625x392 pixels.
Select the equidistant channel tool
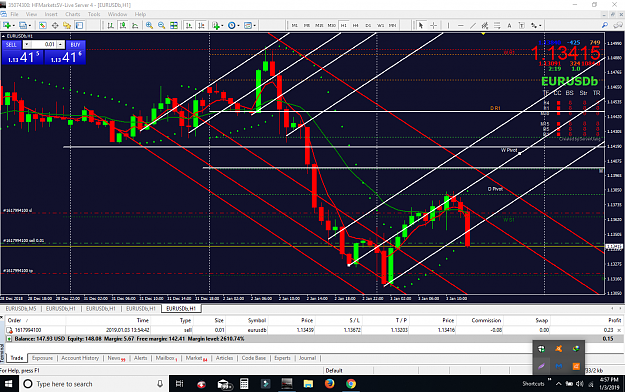pyautogui.click(x=485, y=26)
